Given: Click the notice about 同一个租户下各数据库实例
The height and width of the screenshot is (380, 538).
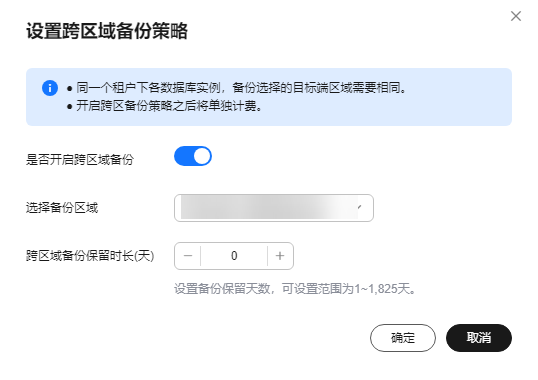Looking at the screenshot, I should point(241,88).
